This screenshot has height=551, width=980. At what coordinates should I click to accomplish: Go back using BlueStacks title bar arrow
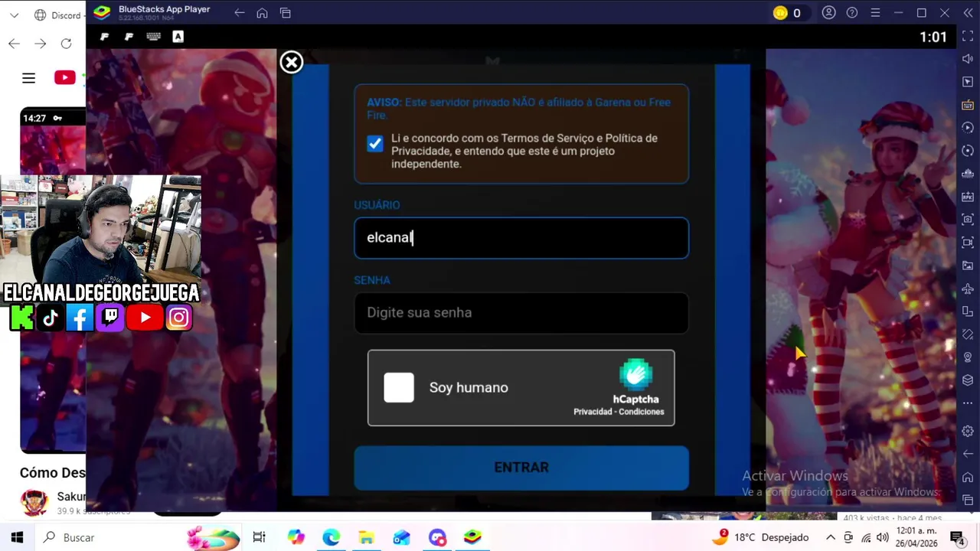pos(240,13)
